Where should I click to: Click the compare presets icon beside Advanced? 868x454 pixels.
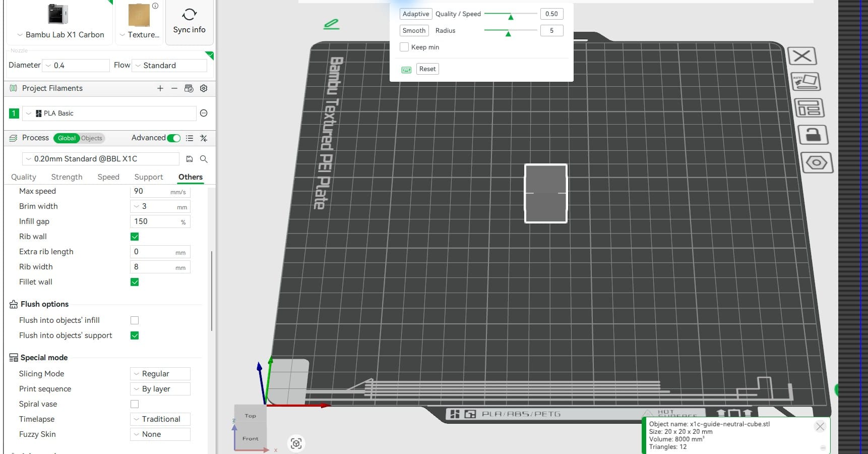click(204, 138)
